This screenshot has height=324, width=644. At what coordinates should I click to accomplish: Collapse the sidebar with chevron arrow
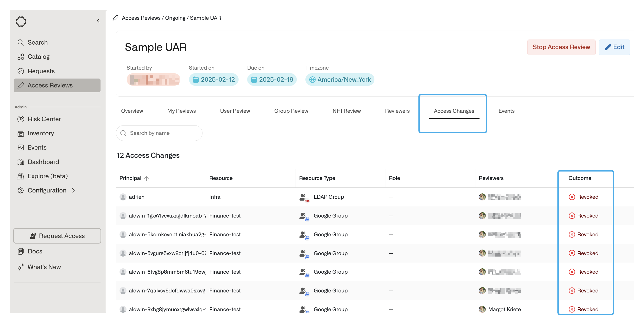[98, 21]
